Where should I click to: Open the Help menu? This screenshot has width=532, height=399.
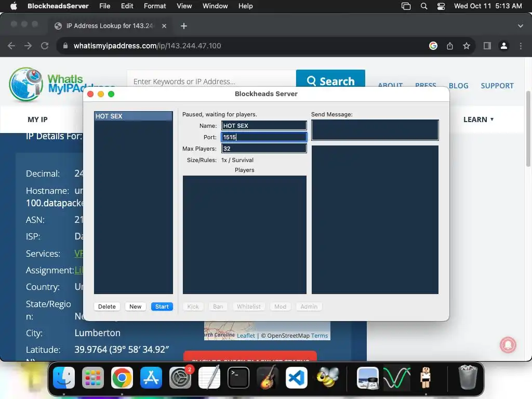point(245,6)
